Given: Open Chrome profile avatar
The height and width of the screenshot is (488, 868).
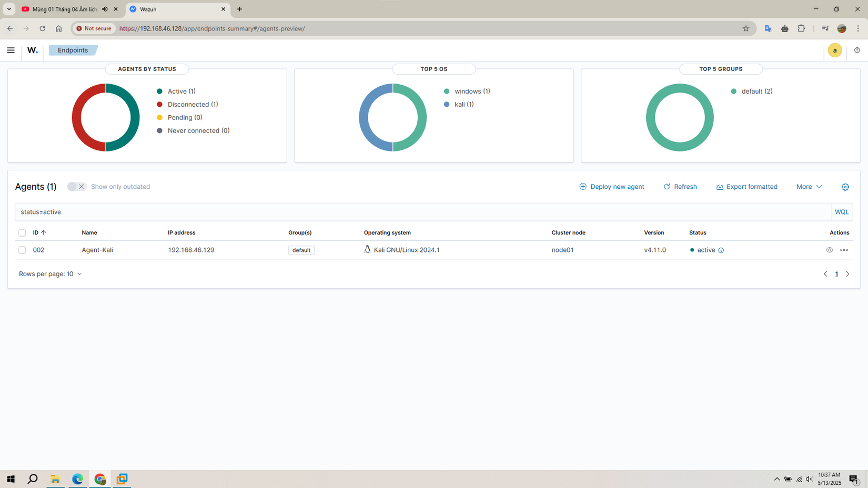Looking at the screenshot, I should click(842, 28).
